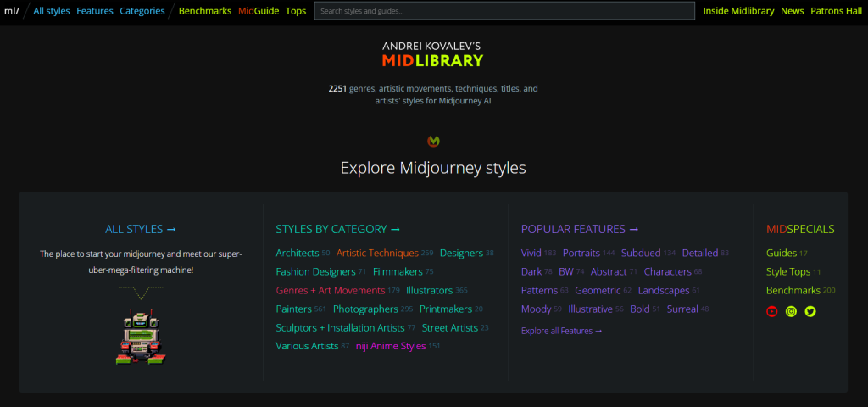
Task: Open Features in top navigation
Action: 95,10
